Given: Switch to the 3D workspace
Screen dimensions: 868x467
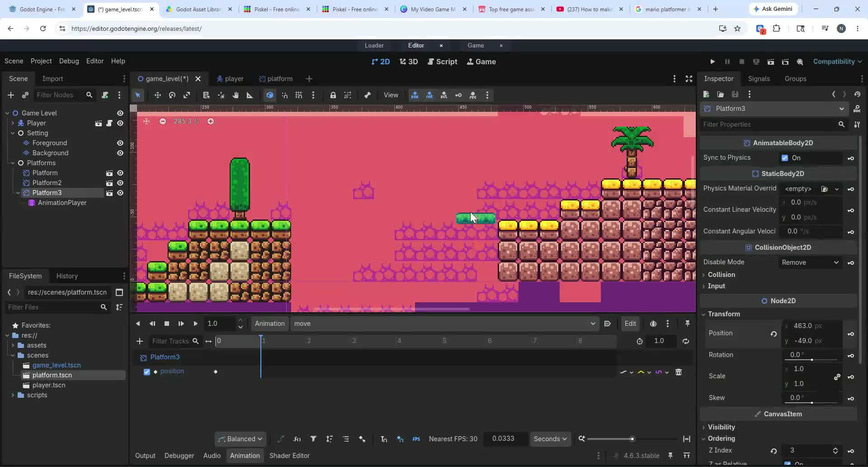Looking at the screenshot, I should 409,62.
